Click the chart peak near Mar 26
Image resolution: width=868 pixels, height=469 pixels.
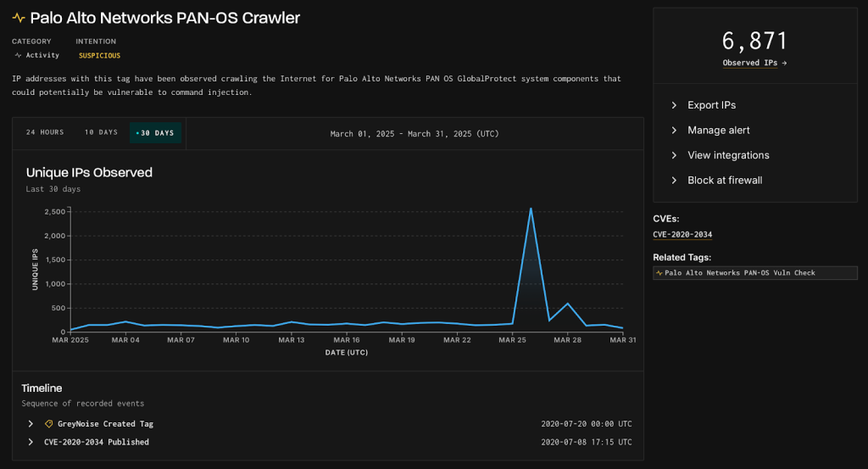[x=531, y=209]
